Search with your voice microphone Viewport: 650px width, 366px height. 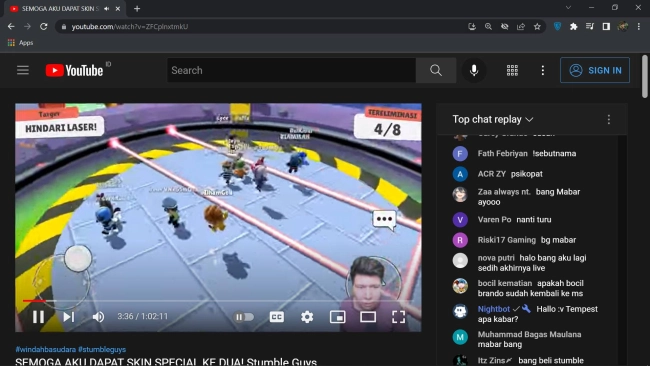click(474, 70)
